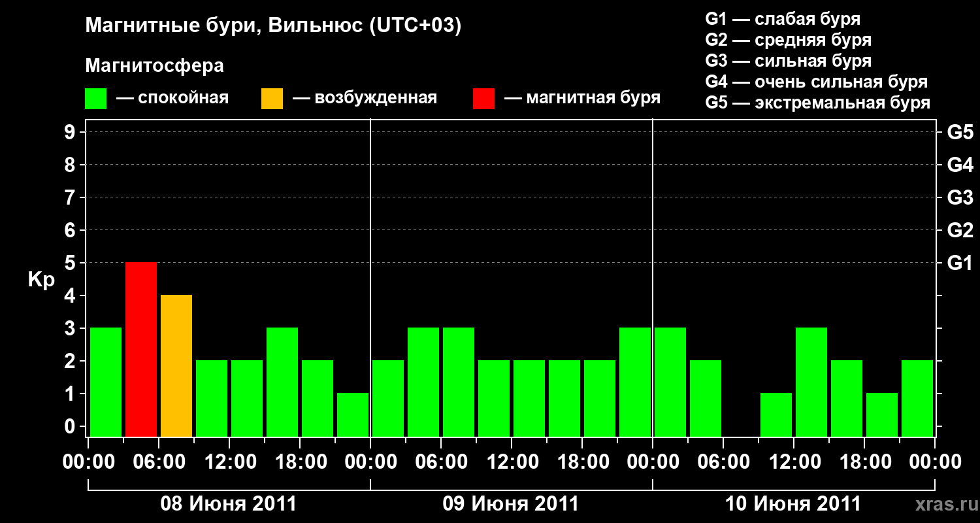Click the 06:00 tick label of 08 Июня
This screenshot has height=523, width=980.
point(159,462)
